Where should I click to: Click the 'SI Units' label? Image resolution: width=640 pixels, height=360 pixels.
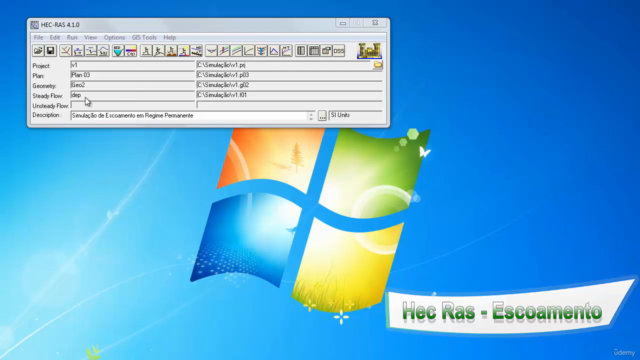click(340, 115)
